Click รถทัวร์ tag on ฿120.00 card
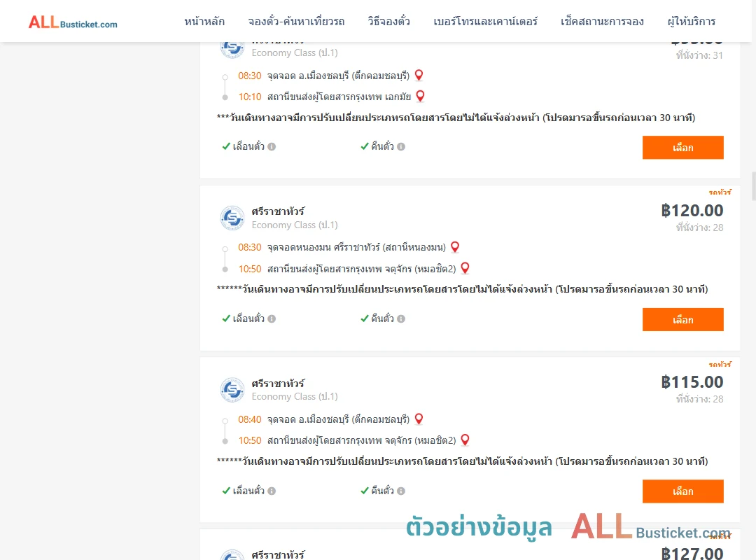The width and height of the screenshot is (756, 560). coord(720,192)
